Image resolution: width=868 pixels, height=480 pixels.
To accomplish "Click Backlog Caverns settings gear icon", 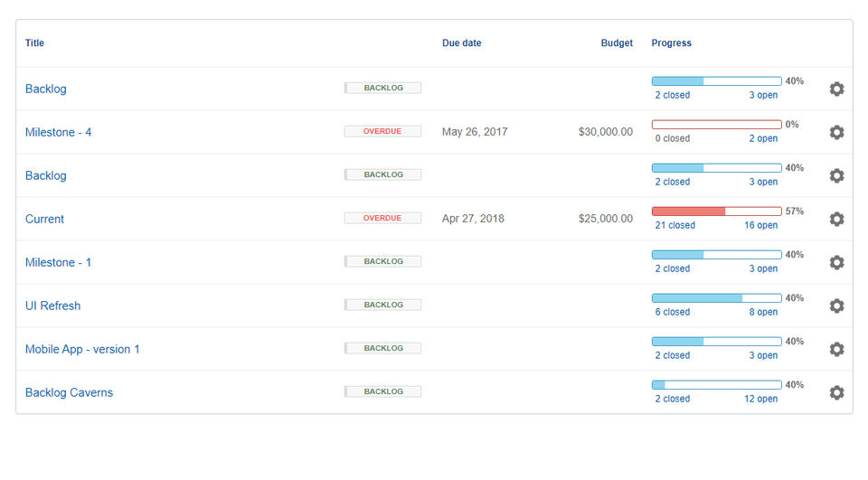I will pos(836,392).
